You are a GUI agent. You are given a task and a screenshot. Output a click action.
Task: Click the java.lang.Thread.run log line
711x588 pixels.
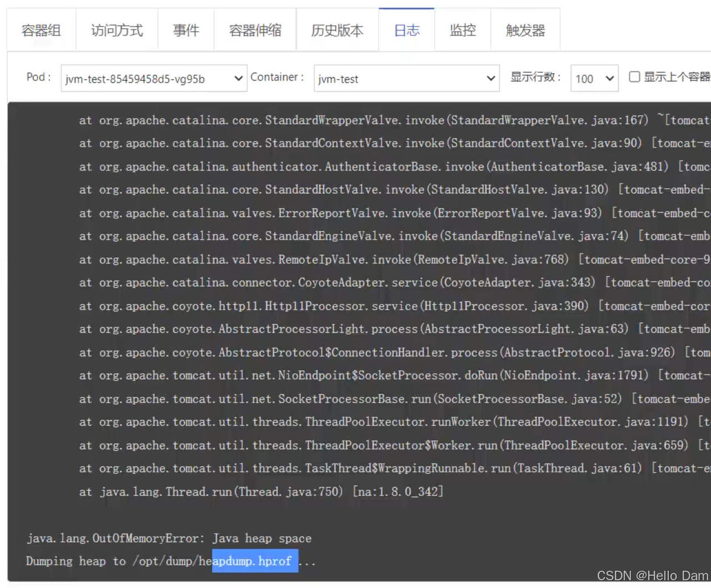coord(261,491)
